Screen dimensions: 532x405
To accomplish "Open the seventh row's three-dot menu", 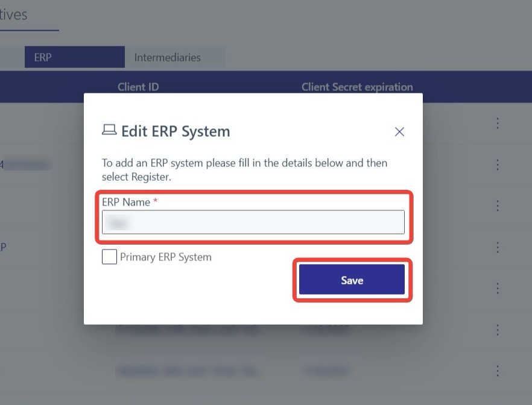I will [498, 371].
